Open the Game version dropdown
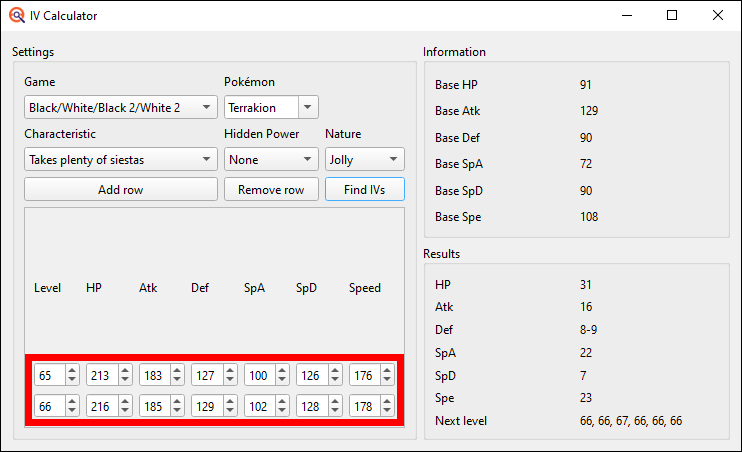Image resolution: width=742 pixels, height=452 pixels. tap(120, 107)
